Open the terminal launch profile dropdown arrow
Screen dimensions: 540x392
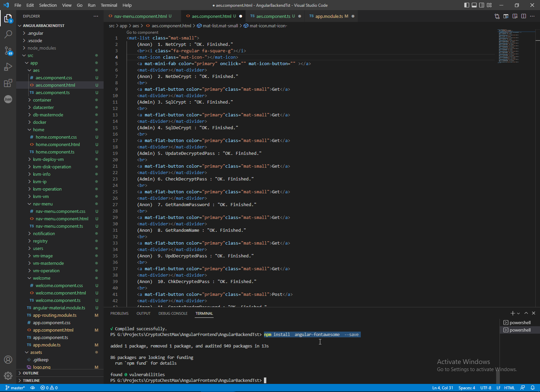coord(519,313)
